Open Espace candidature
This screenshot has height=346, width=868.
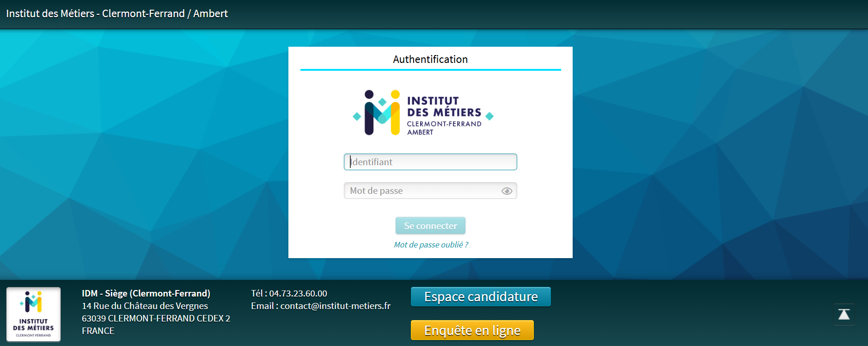[481, 297]
